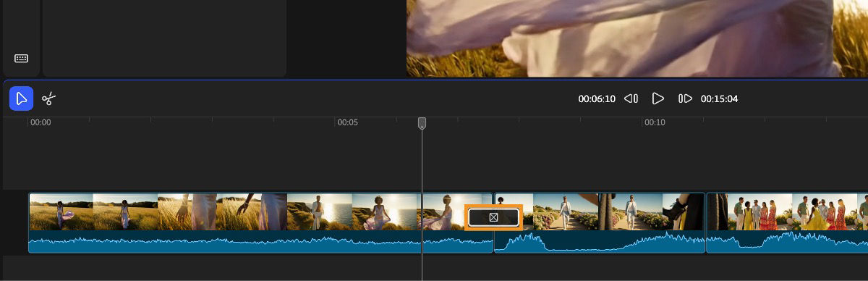The width and height of the screenshot is (868, 281).
Task: Activate the scissors split tool
Action: (x=49, y=98)
